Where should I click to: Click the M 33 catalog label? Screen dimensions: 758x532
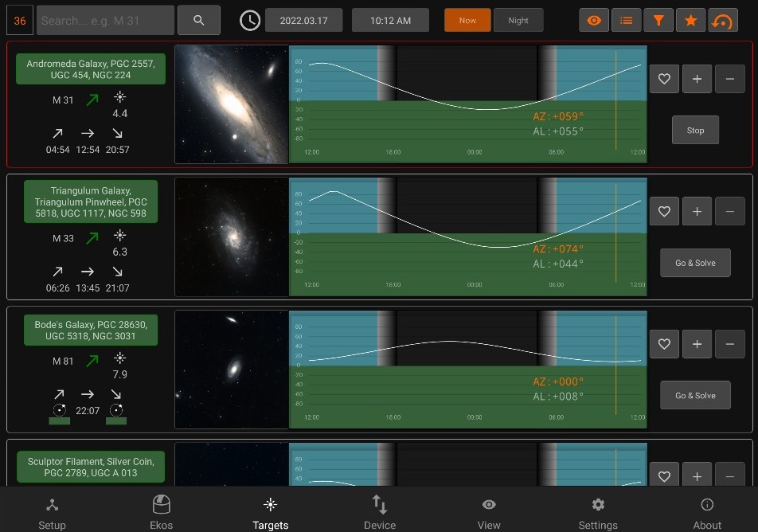63,238
